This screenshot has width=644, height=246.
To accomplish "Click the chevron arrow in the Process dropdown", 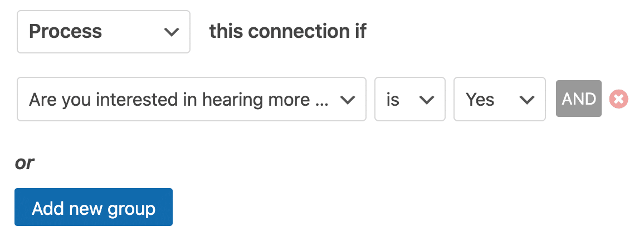I will pos(171,32).
